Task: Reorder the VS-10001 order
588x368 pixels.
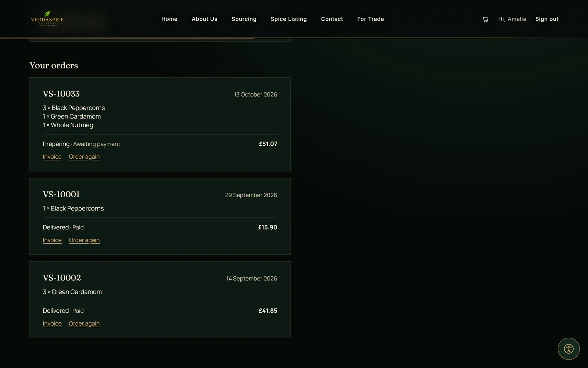Action: (84, 240)
